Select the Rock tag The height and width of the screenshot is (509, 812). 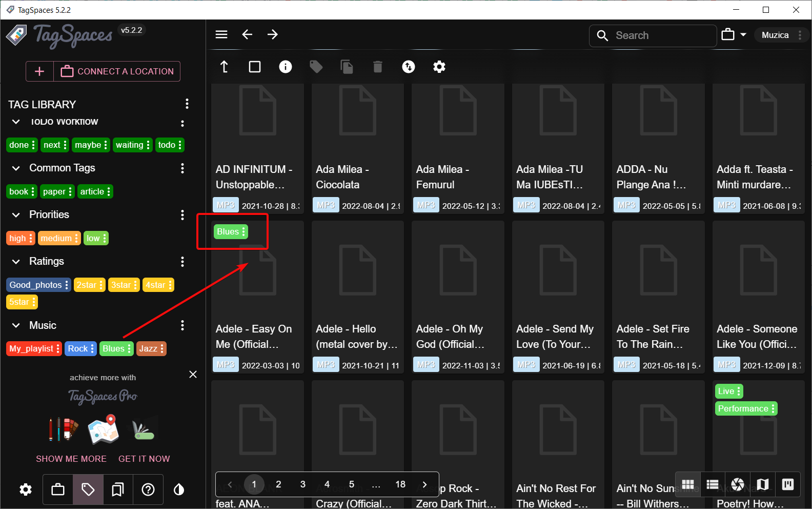pos(81,348)
